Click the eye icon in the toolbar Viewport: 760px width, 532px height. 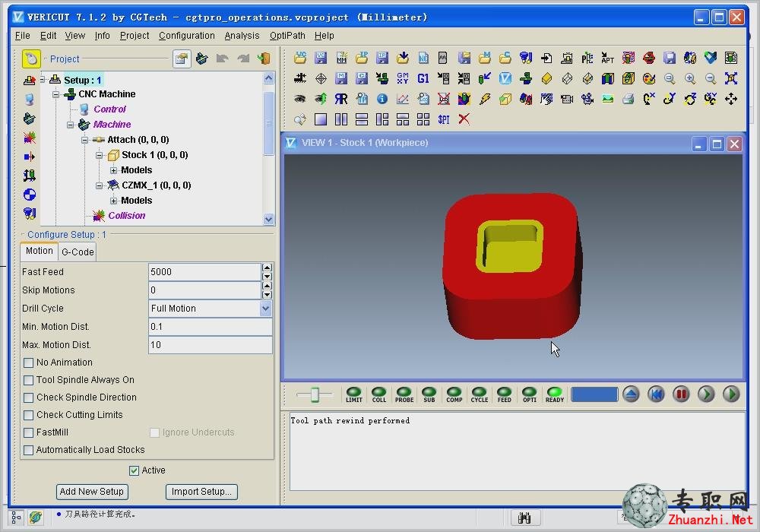[300, 99]
